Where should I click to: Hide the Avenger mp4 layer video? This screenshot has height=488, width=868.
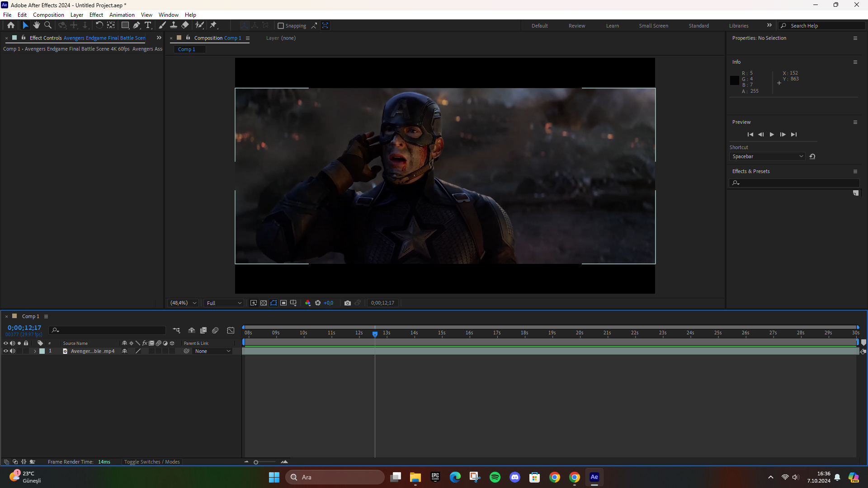pyautogui.click(x=5, y=351)
